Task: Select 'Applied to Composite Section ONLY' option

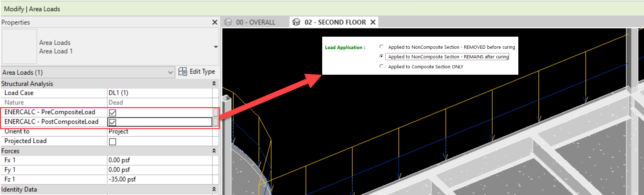Action: 382,66
